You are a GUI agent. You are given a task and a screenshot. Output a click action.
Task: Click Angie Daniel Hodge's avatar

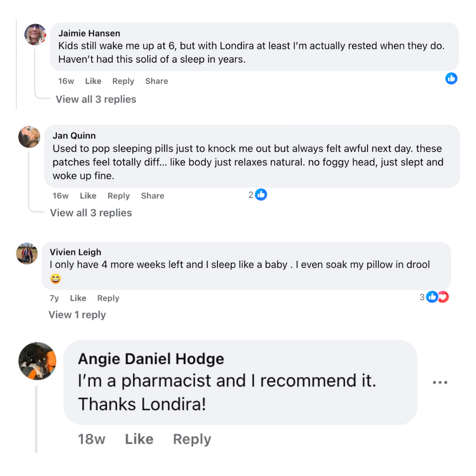click(37, 361)
